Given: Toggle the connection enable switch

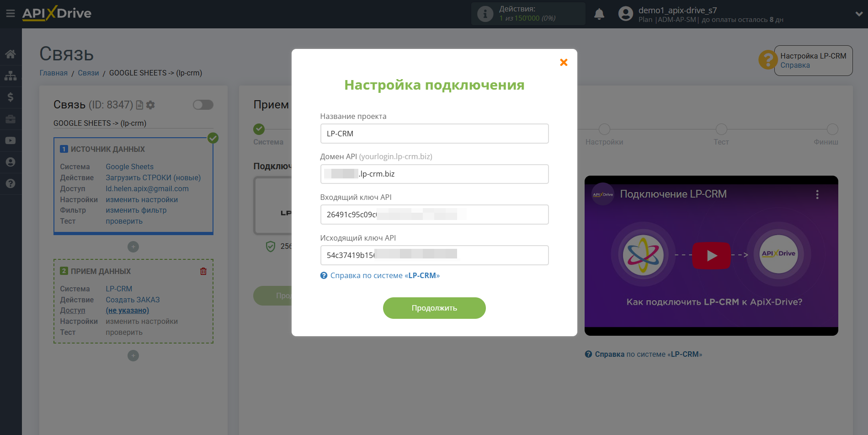Looking at the screenshot, I should pos(203,105).
